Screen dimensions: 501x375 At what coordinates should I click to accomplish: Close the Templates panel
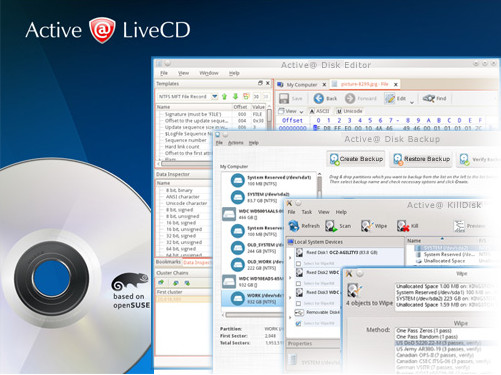[267, 83]
